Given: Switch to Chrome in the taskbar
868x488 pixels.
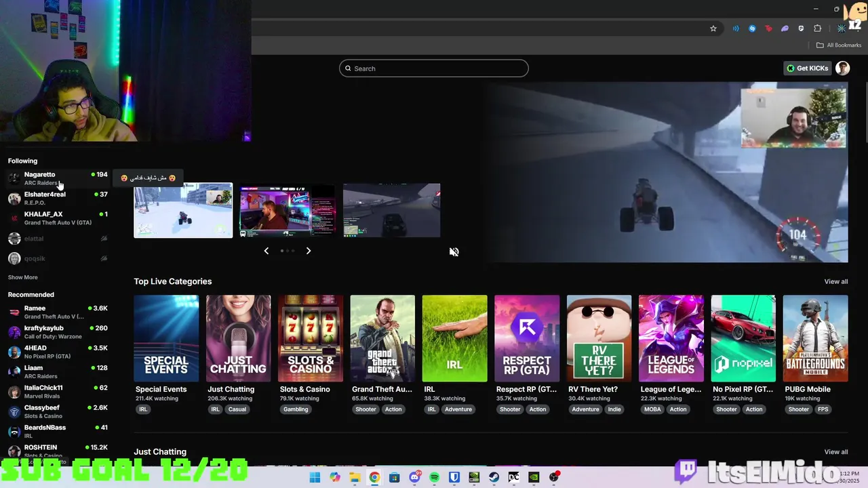Looking at the screenshot, I should (374, 477).
